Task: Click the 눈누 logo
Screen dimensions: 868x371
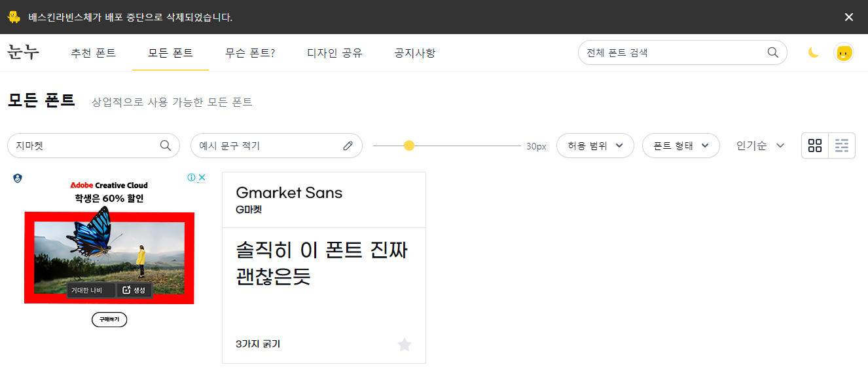Action: click(x=23, y=52)
